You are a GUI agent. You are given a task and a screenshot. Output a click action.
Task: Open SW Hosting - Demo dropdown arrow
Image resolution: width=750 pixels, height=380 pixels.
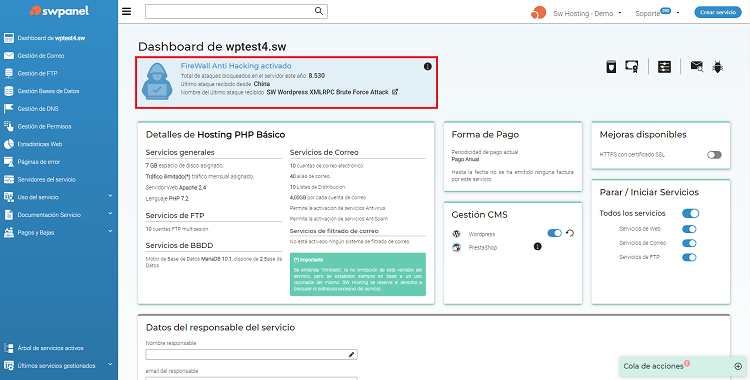point(620,13)
